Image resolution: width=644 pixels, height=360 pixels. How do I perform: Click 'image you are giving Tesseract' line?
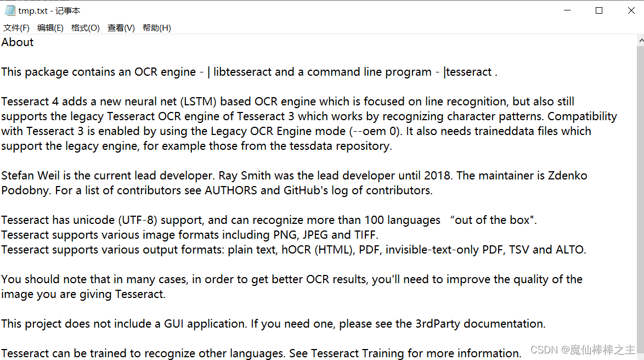83,294
